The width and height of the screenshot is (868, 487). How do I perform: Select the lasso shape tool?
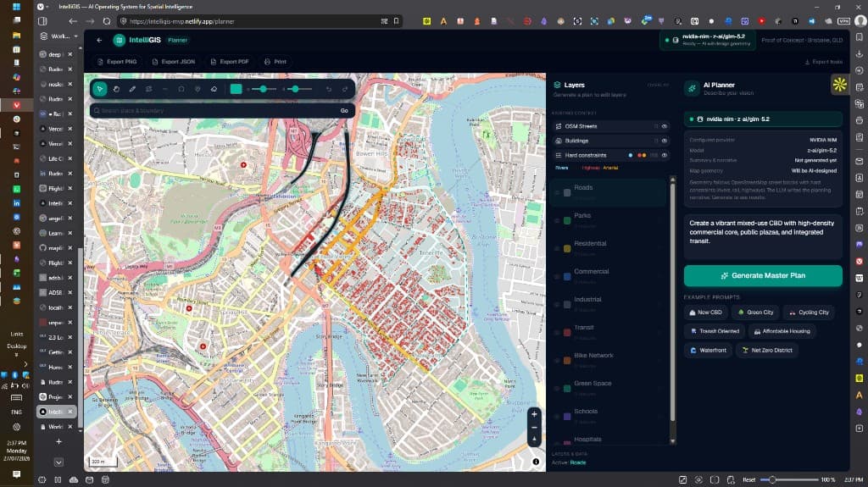[181, 89]
